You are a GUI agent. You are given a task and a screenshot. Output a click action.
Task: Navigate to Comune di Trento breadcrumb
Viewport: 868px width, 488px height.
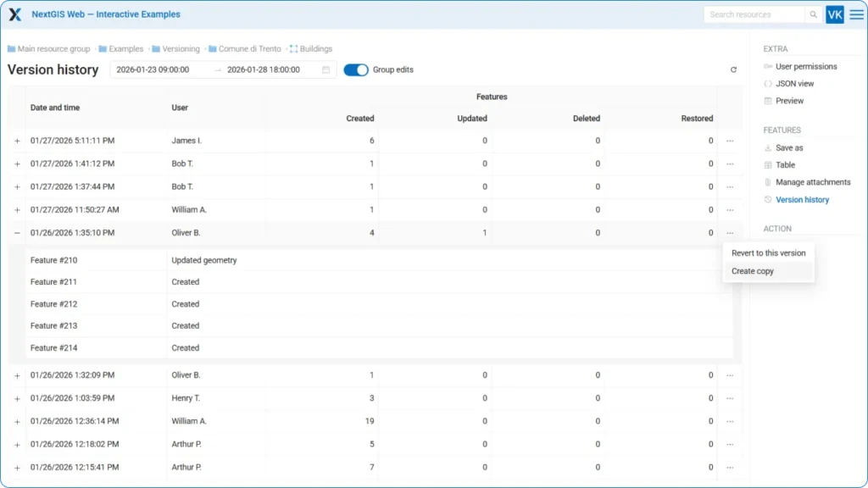point(244,49)
